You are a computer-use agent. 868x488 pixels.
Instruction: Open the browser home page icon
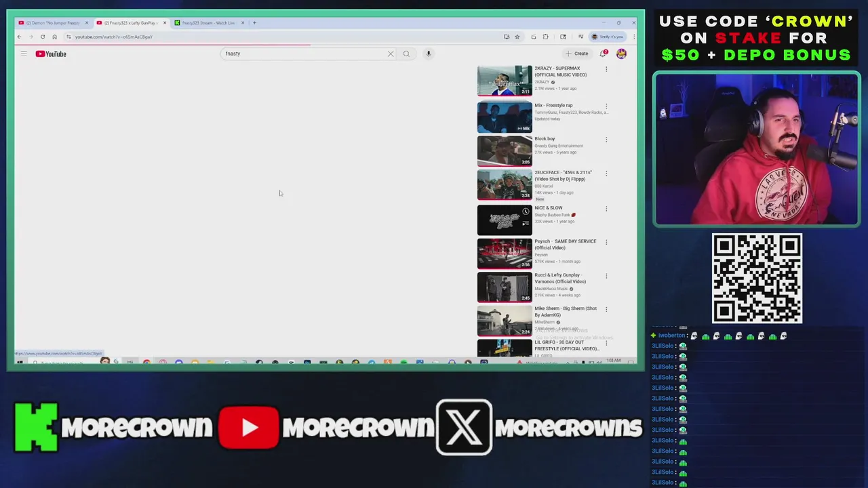[54, 37]
